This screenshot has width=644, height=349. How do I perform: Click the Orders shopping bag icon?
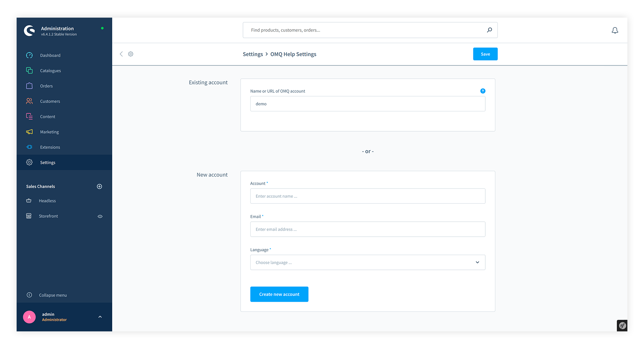(x=29, y=86)
